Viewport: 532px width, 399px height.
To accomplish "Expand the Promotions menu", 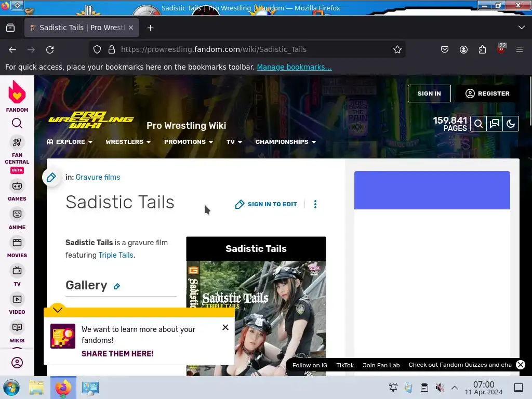I will (189, 142).
